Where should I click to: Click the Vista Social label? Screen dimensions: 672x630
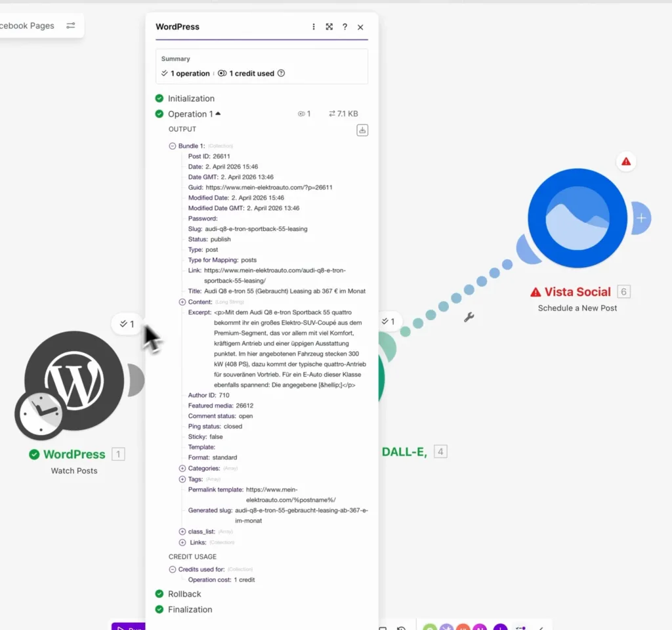pyautogui.click(x=577, y=292)
